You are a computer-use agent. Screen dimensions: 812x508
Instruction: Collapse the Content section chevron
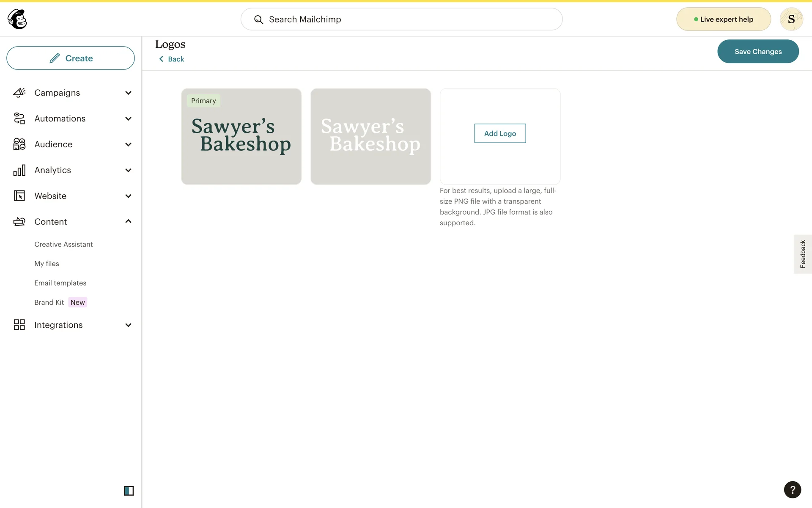[x=128, y=221]
